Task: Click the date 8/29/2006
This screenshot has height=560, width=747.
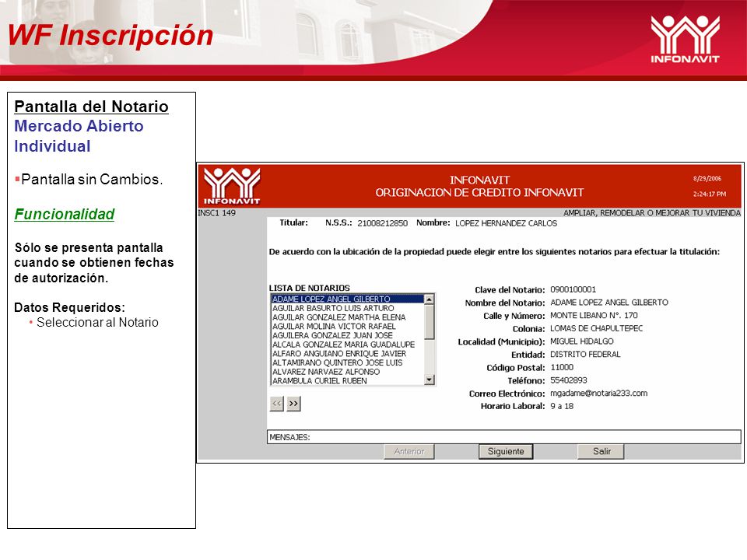Action: point(707,179)
